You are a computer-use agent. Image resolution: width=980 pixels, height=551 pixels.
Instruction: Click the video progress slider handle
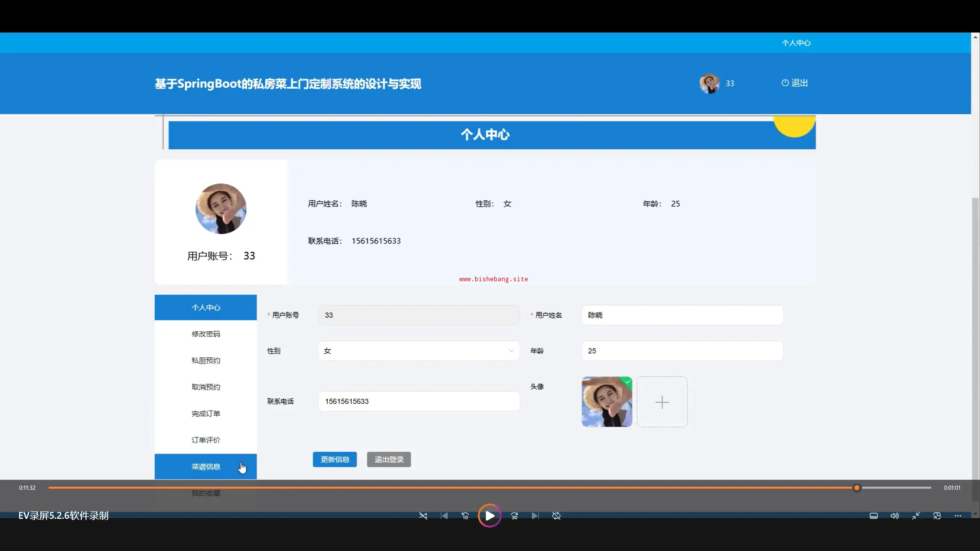tap(857, 487)
